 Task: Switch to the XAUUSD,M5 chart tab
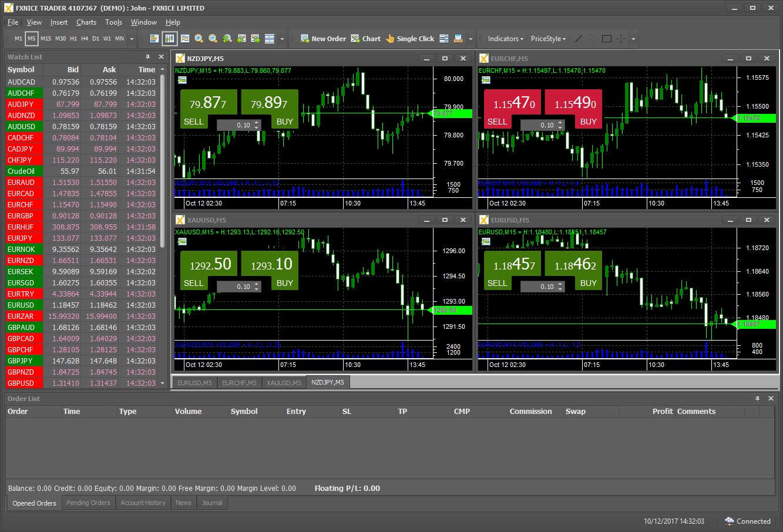tap(284, 382)
